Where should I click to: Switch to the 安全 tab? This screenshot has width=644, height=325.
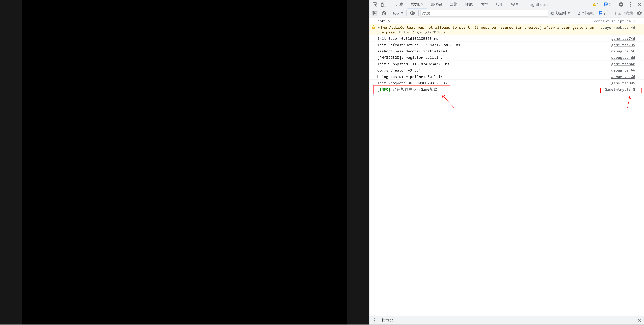click(x=515, y=5)
